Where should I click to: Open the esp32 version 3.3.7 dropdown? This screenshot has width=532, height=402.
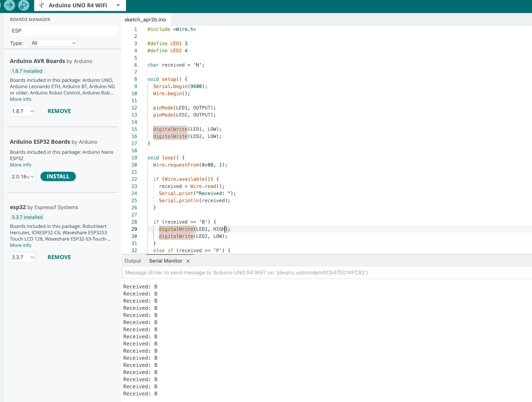pos(23,257)
